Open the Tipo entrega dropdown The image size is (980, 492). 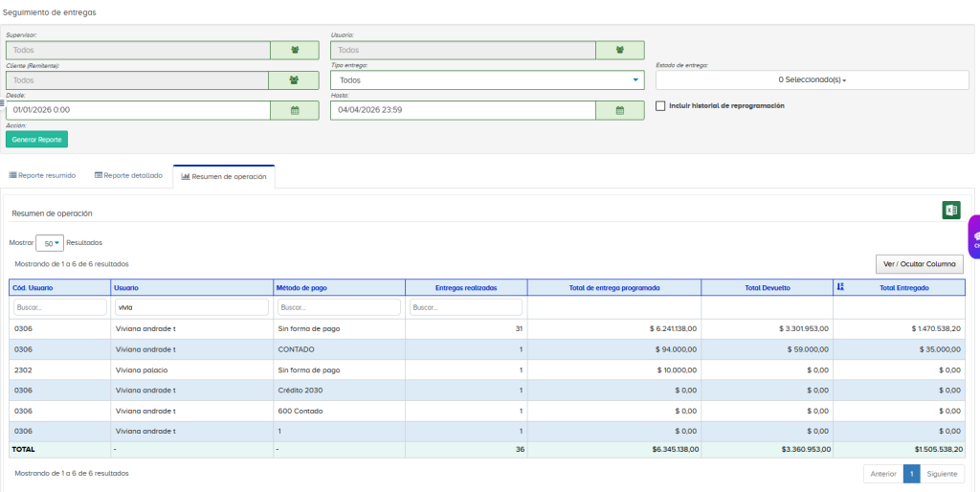(487, 80)
